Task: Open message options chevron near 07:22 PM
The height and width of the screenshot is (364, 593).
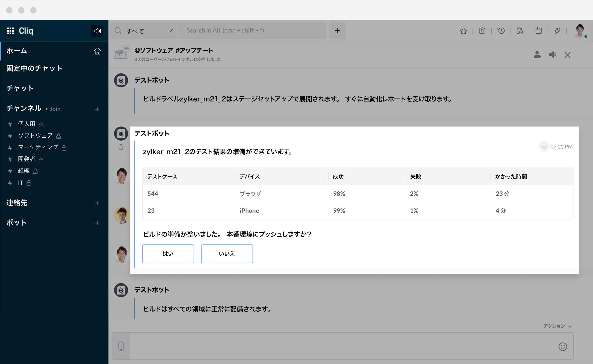Action: pos(544,147)
